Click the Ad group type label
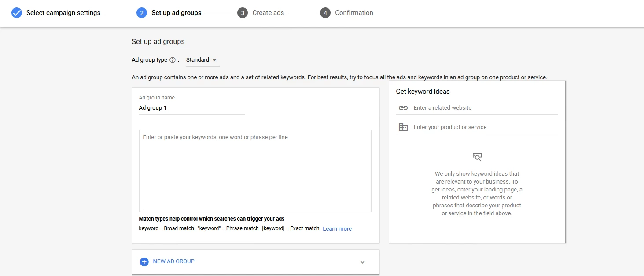Image resolution: width=644 pixels, height=276 pixels. click(x=150, y=60)
